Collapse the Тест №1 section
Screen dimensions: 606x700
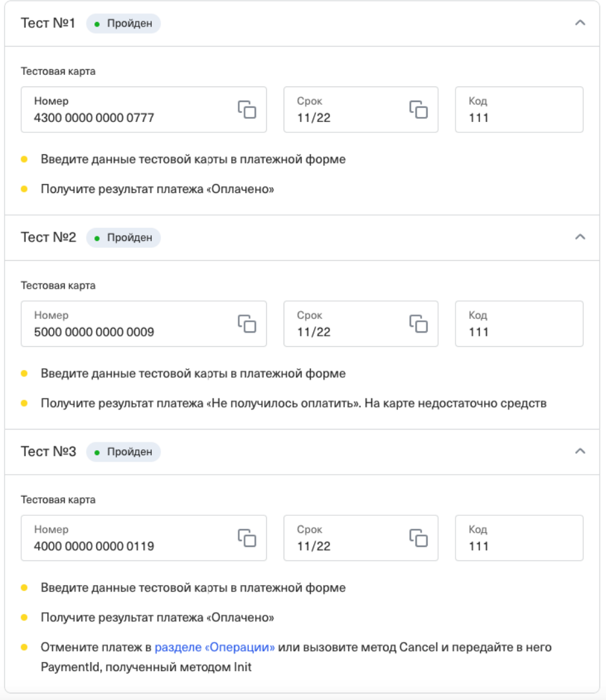click(x=580, y=23)
